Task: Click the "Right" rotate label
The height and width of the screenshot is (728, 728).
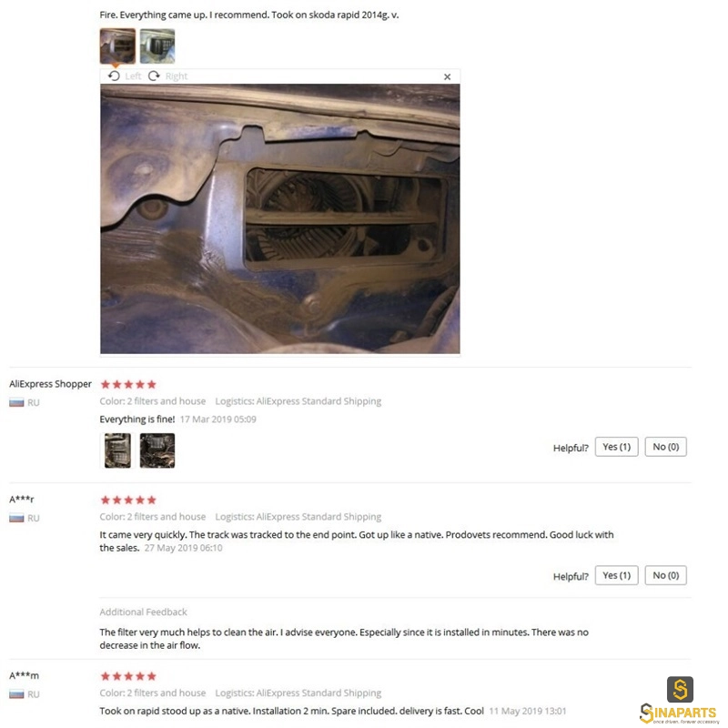Action: coord(177,76)
